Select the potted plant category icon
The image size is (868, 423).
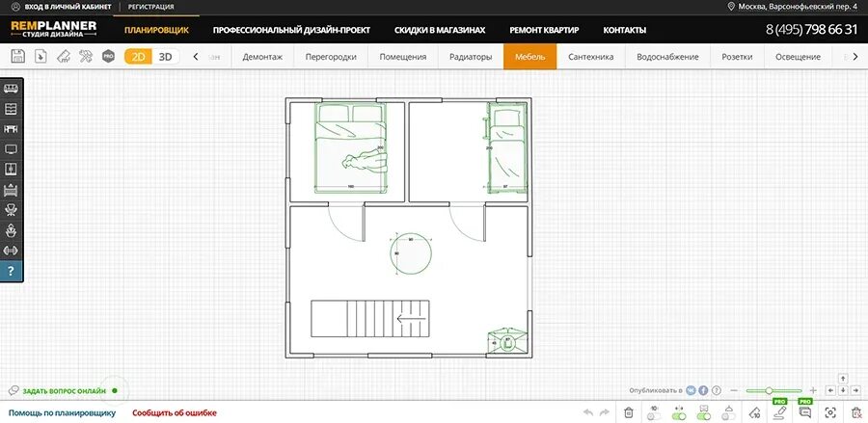11,230
